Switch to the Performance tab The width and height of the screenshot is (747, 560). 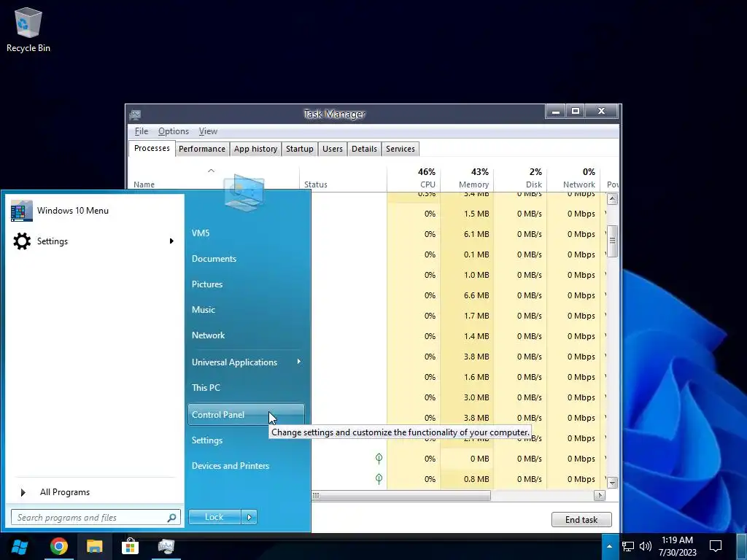coord(202,149)
